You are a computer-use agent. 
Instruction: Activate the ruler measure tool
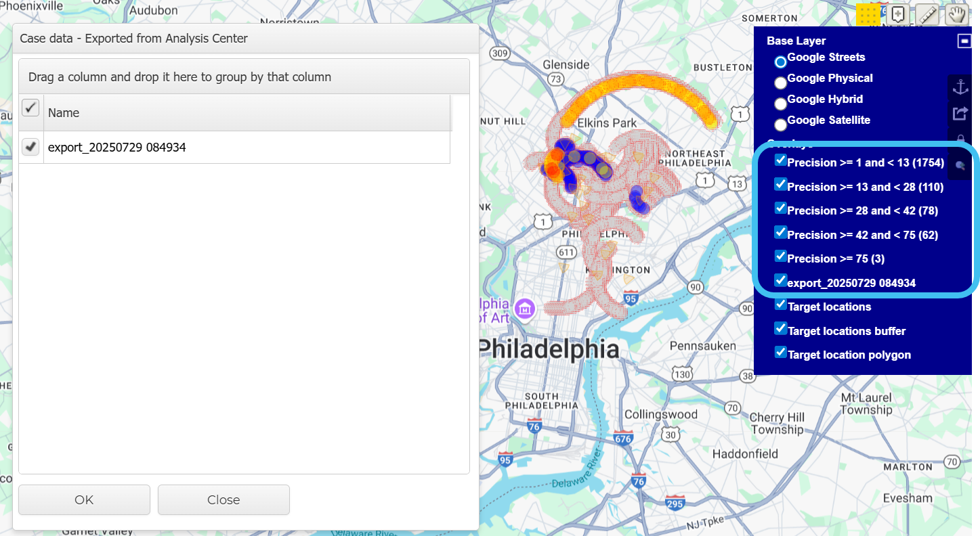(x=926, y=15)
